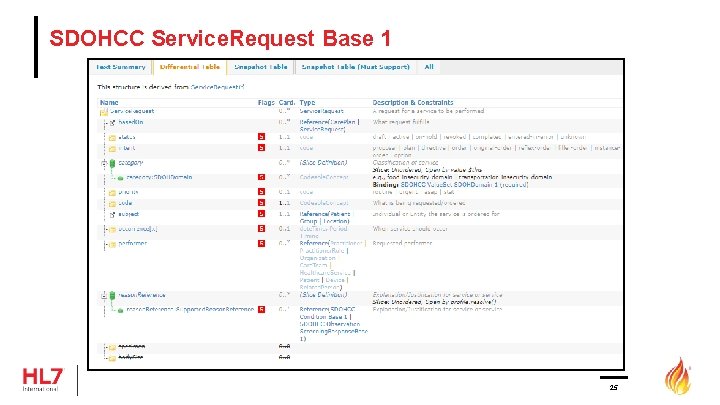Open SDOHCC Condition Base 1 reference link

(327, 313)
